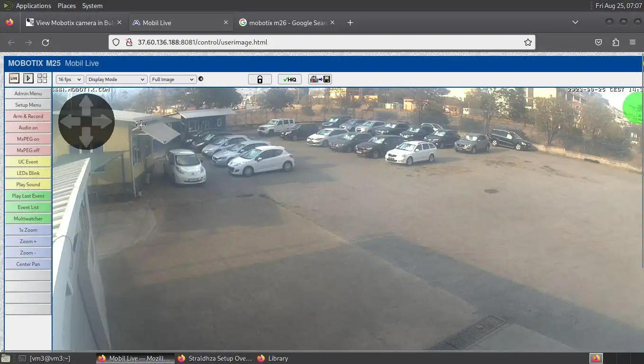Click the URL address bar
Viewport: 644px width, 364px height.
[322, 42]
